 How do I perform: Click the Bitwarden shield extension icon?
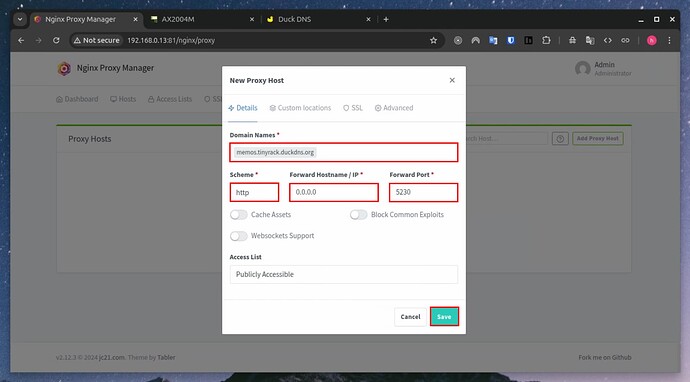tap(511, 40)
